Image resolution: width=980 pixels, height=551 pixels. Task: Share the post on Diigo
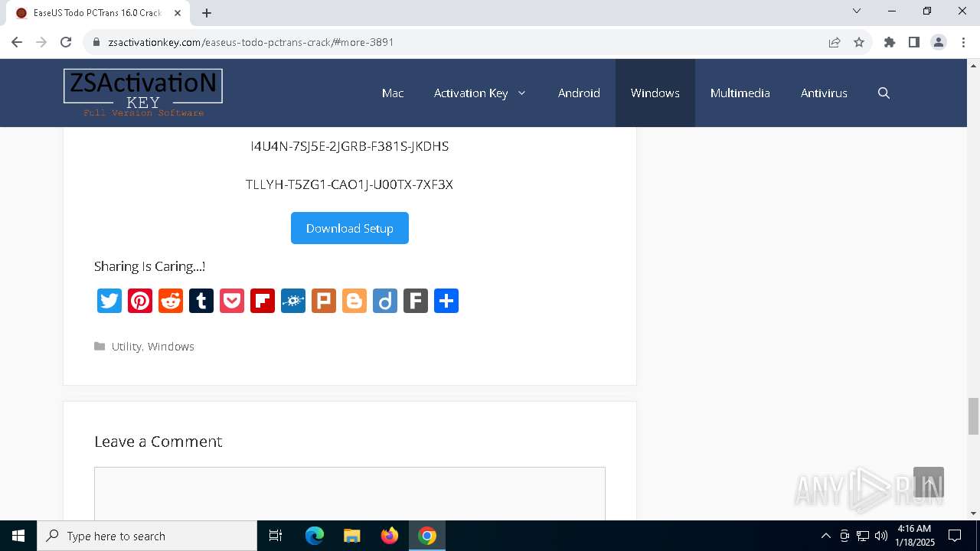(x=385, y=301)
